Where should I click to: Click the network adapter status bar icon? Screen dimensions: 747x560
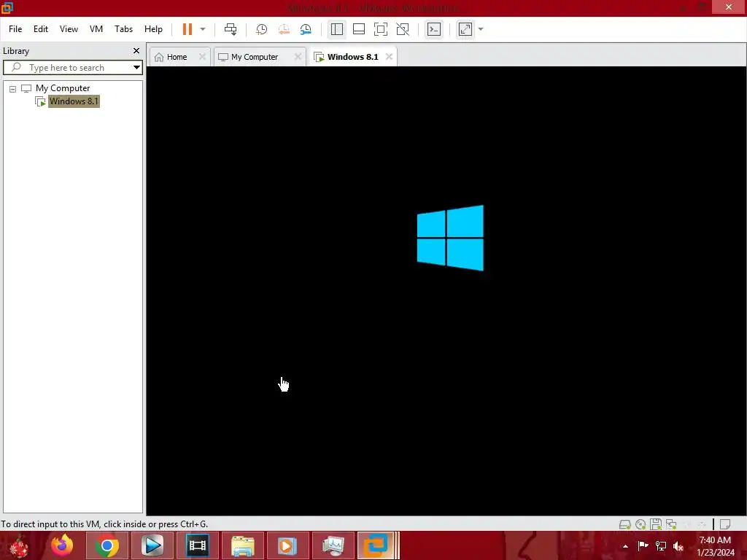[671, 524]
